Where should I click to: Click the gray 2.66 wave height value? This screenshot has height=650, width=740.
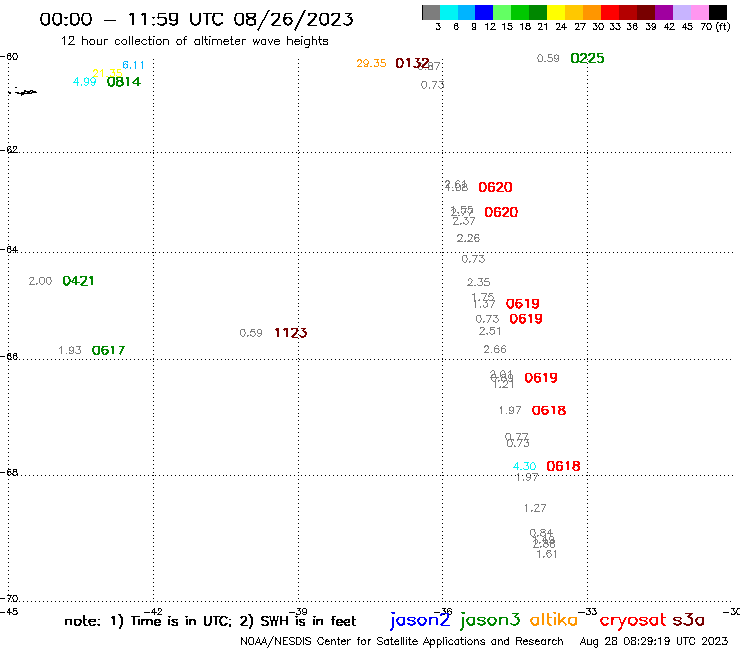coord(495,349)
